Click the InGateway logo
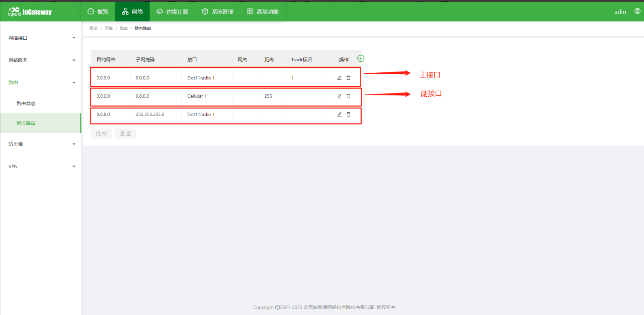This screenshot has height=315, width=644. tap(30, 12)
